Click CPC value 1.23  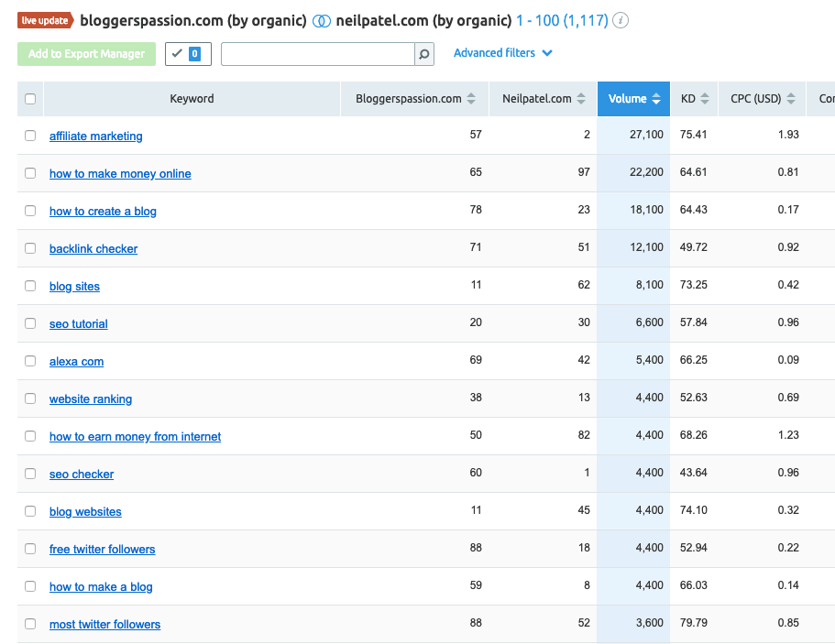788,435
